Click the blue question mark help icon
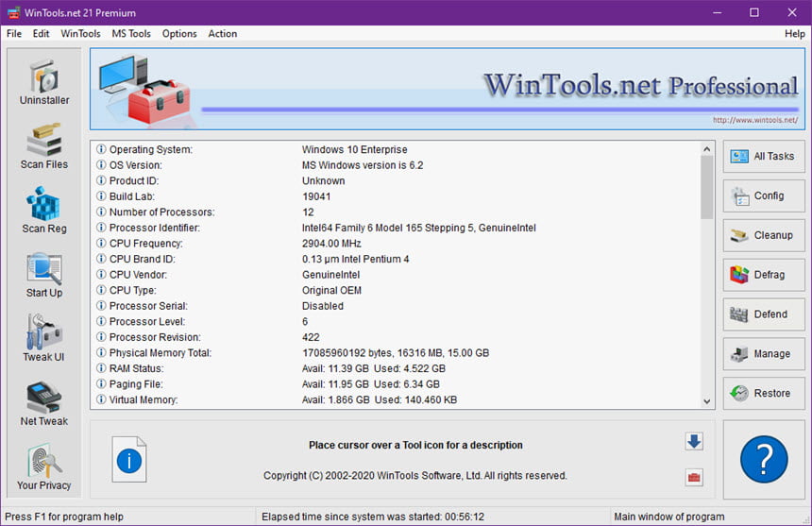Viewport: 812px width, 526px height. (764, 459)
